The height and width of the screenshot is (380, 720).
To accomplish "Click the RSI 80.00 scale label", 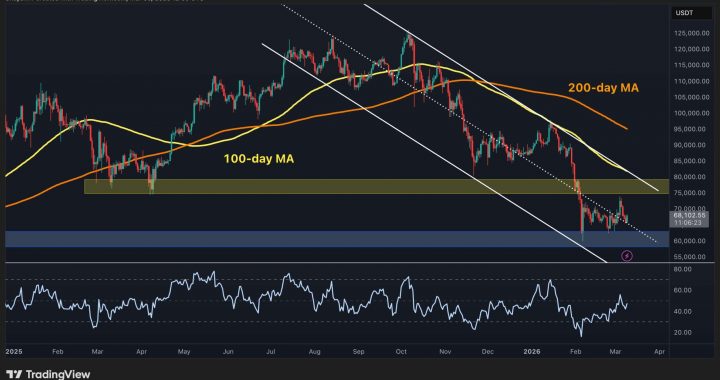I will (684, 269).
